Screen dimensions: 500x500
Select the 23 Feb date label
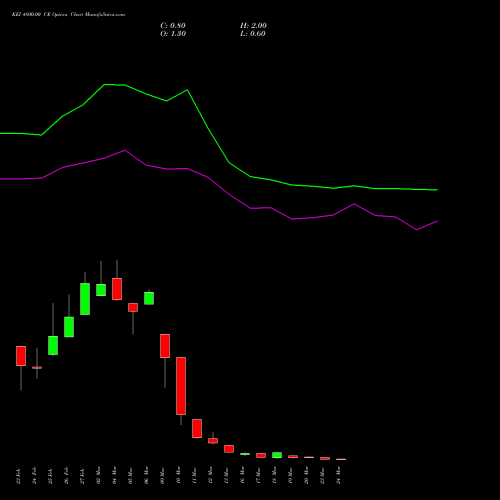[19, 476]
